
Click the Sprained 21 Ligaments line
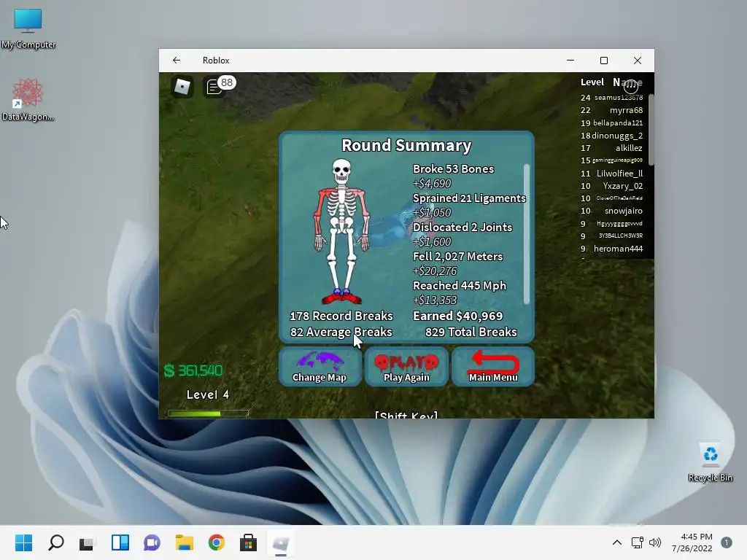pyautogui.click(x=469, y=198)
